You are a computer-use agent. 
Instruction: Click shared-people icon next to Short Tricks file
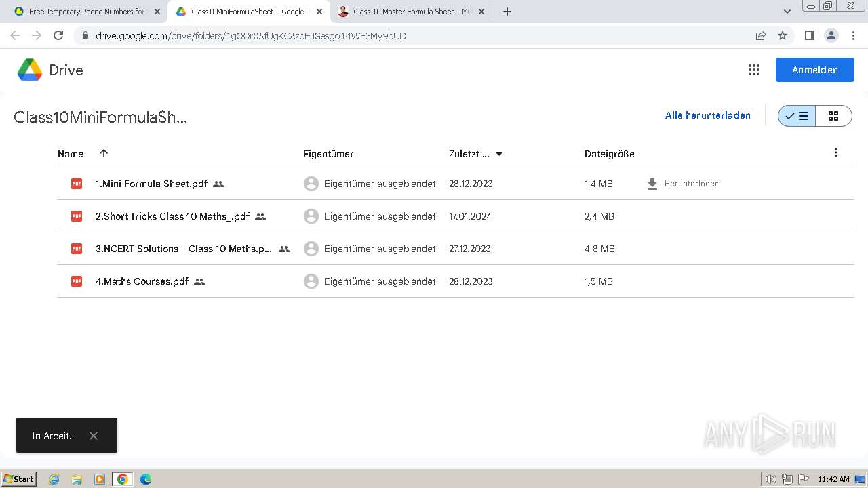tap(260, 216)
